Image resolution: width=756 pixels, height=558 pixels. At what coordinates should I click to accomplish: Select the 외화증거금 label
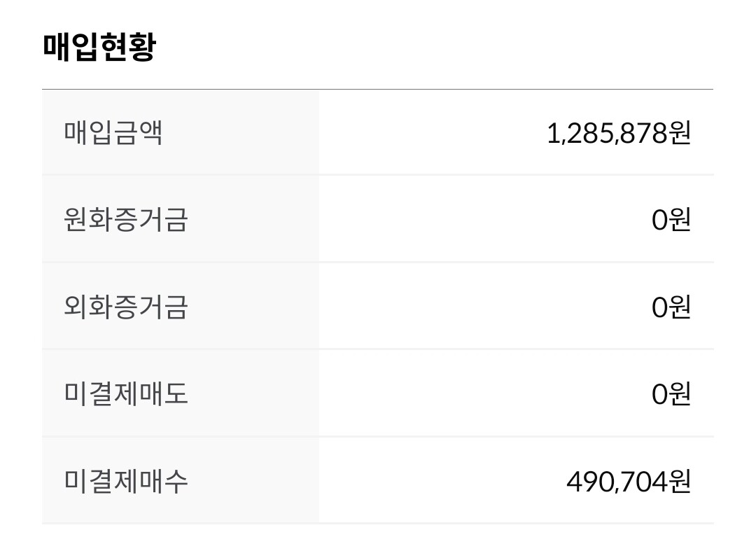(126, 307)
